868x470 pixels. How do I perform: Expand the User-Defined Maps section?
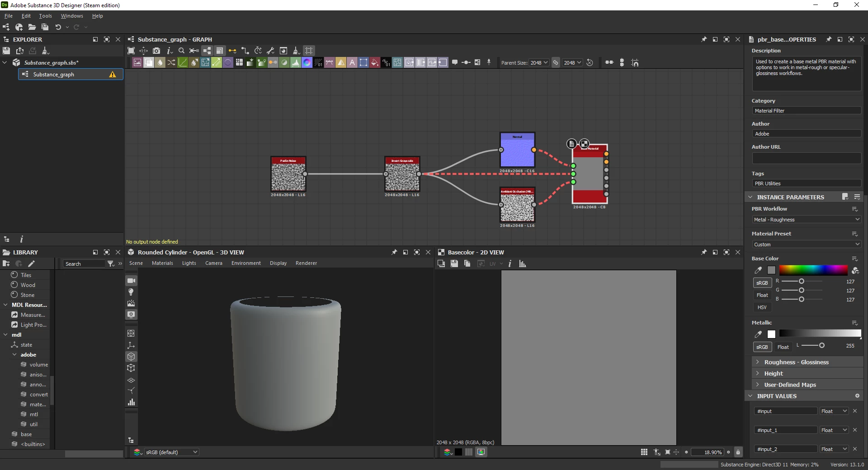pos(807,385)
